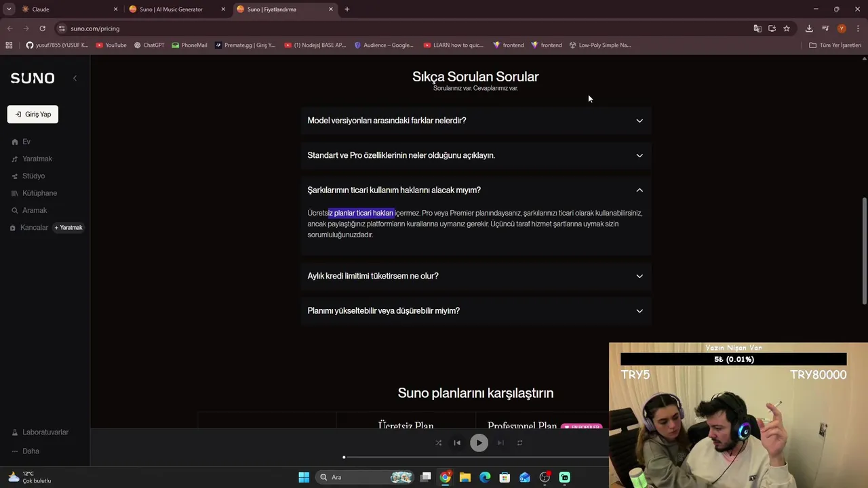Viewport: 868px width, 488px height.
Task: Bookmark this page with star icon
Action: (787, 28)
